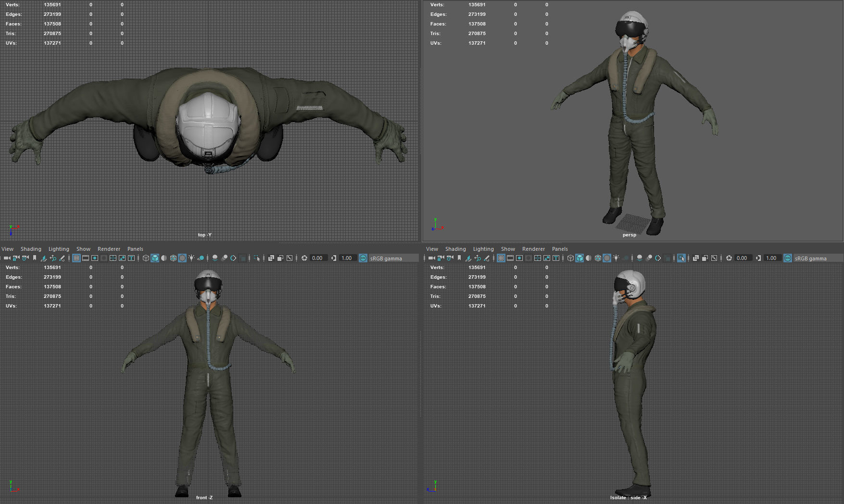Click Gamma reset icon in side viewport toolbar
The height and width of the screenshot is (504, 844).
(x=758, y=258)
